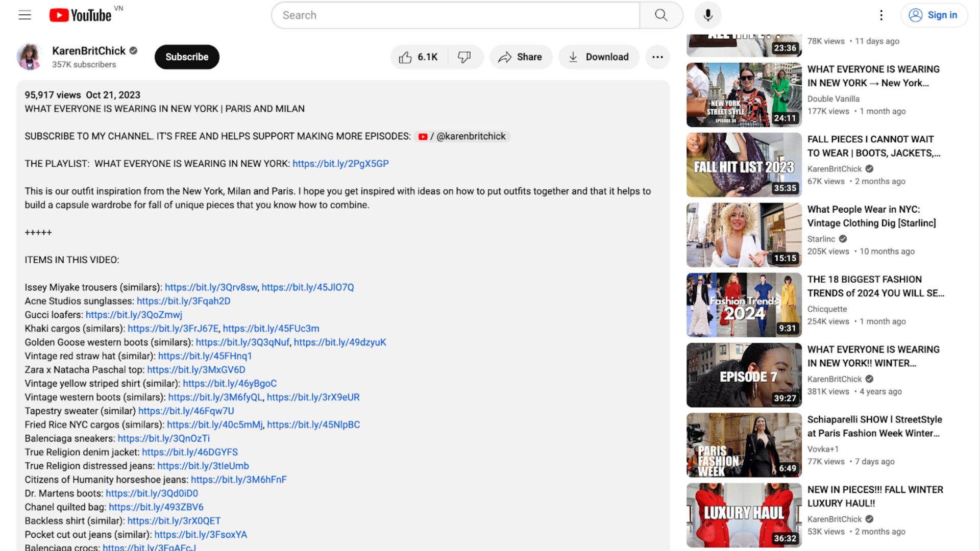Open Zara x Natacha Paschal top link
This screenshot has height=551, width=980.
196,370
